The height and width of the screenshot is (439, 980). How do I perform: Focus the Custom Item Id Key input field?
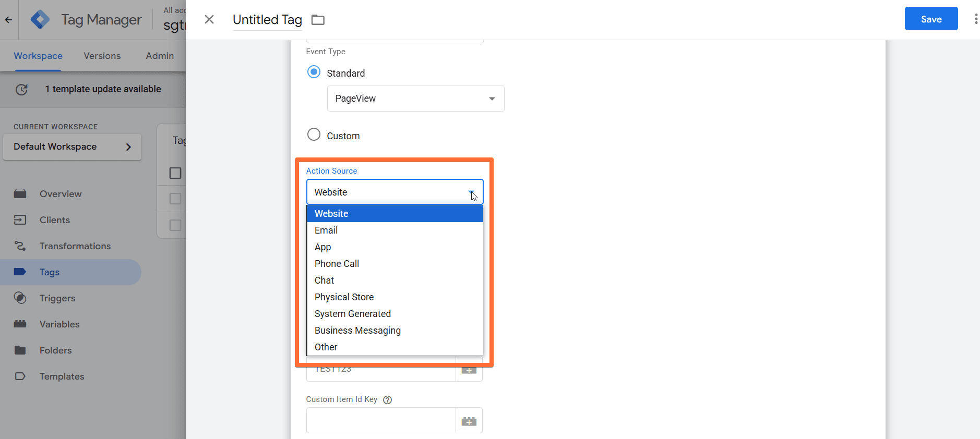click(381, 421)
